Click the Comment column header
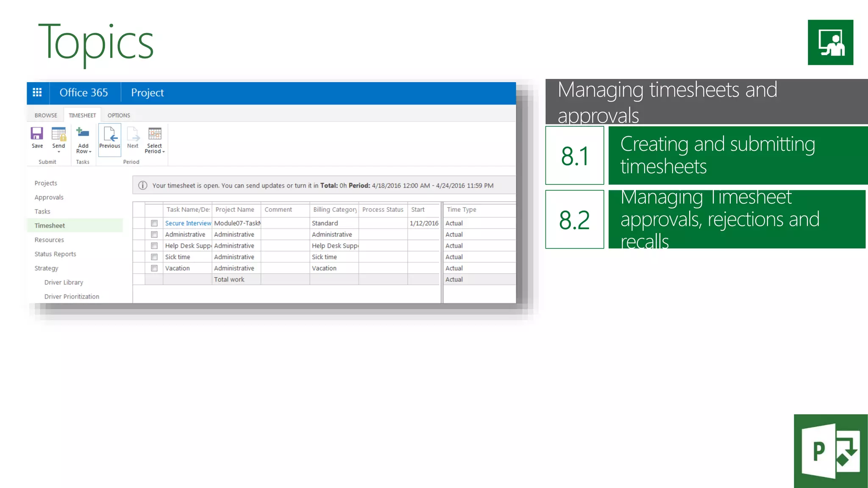 point(285,210)
